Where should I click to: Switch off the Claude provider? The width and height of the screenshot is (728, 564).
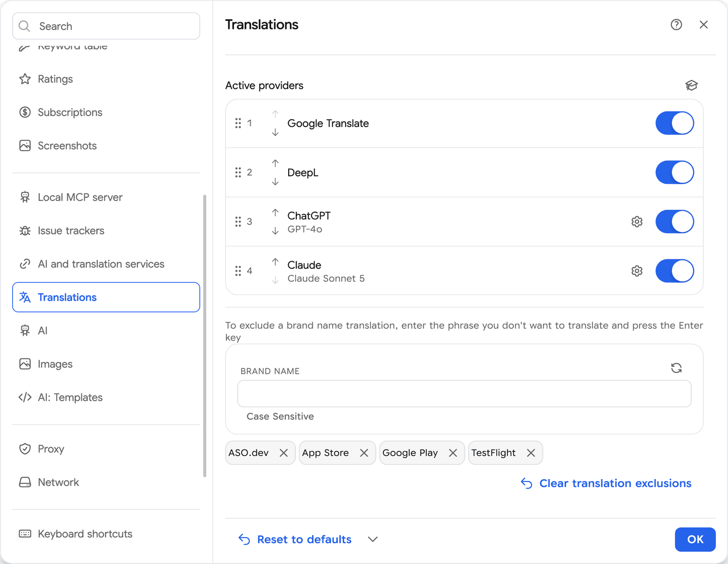[x=674, y=271]
